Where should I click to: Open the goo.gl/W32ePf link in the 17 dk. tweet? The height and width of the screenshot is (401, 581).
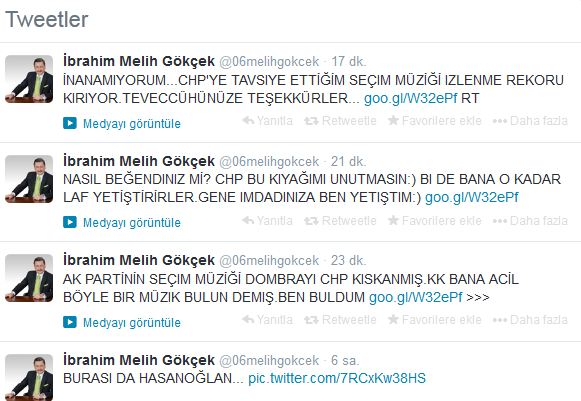pos(411,98)
